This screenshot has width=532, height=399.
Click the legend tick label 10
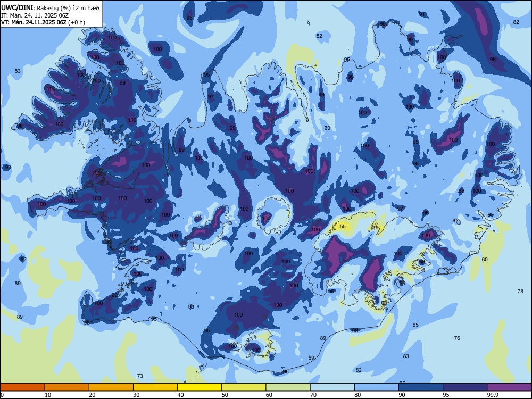pyautogui.click(x=48, y=395)
